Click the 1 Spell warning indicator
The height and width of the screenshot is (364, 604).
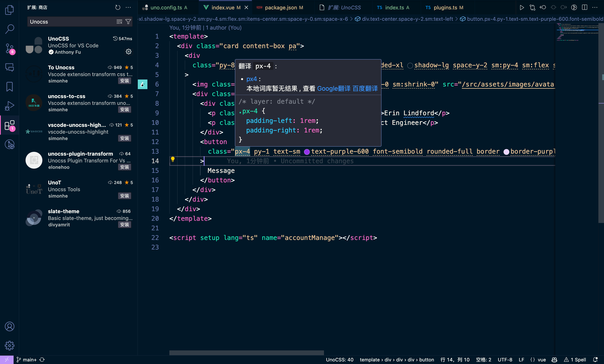(x=575, y=360)
